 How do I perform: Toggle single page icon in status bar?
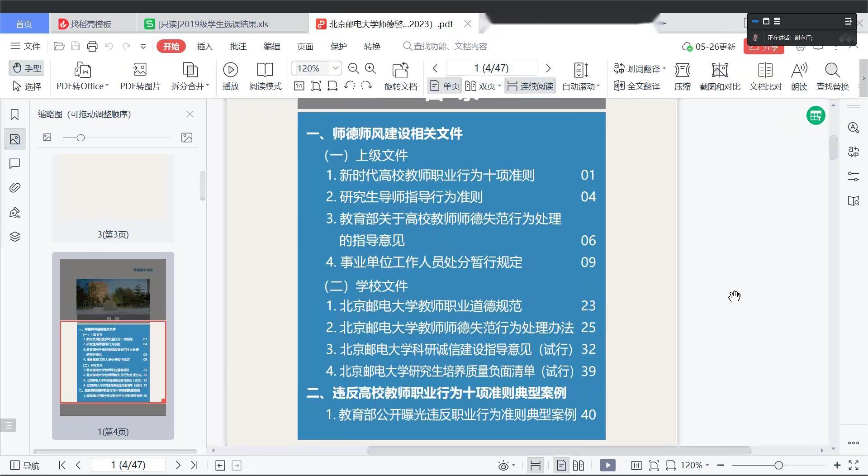coord(561,465)
